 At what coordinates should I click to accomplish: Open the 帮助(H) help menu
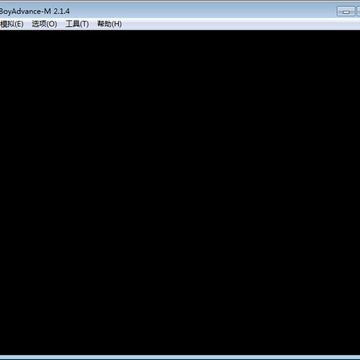109,24
